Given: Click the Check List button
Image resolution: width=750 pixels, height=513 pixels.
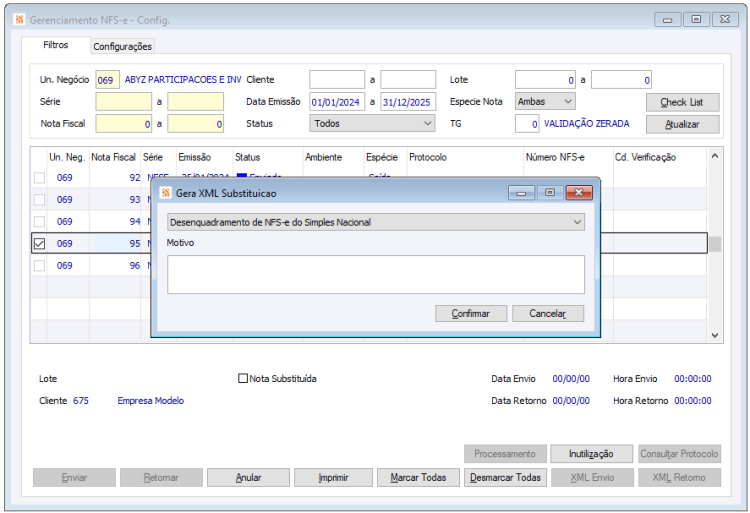Looking at the screenshot, I should (682, 102).
